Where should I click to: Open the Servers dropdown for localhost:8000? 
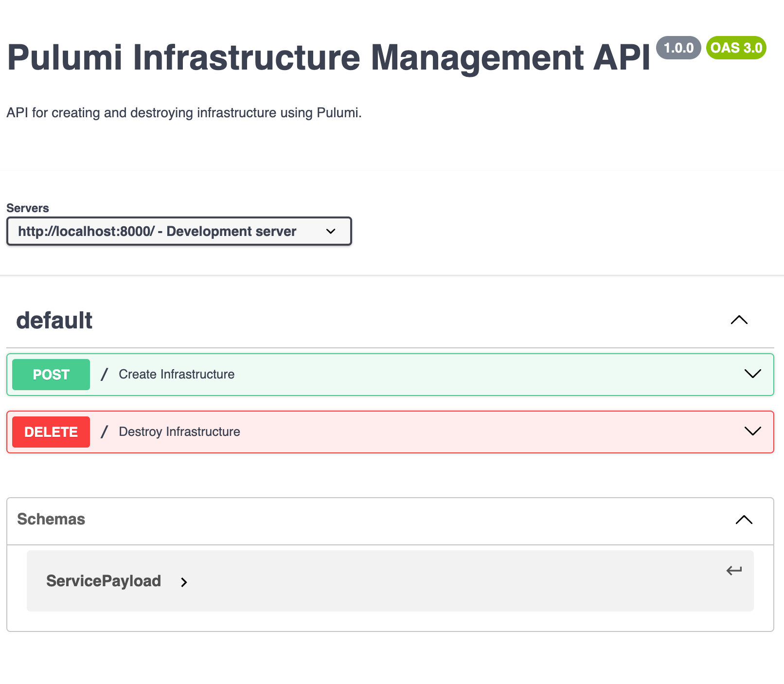[179, 231]
